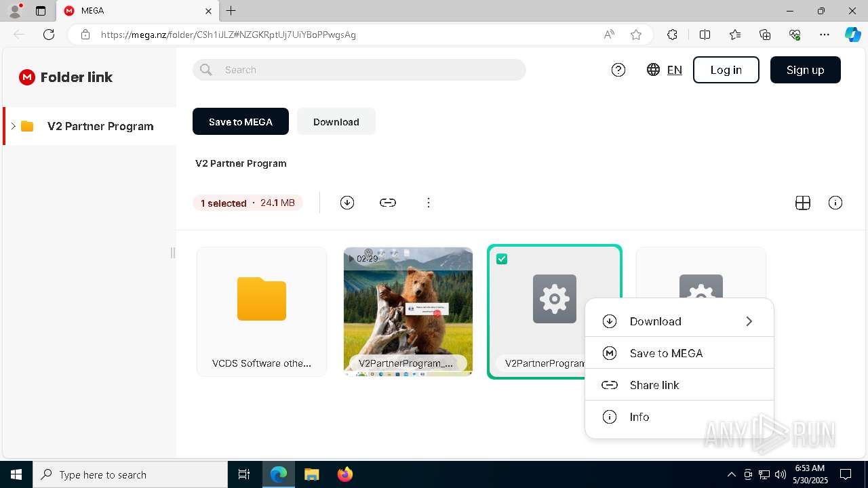Open the help question-mark icon

618,70
